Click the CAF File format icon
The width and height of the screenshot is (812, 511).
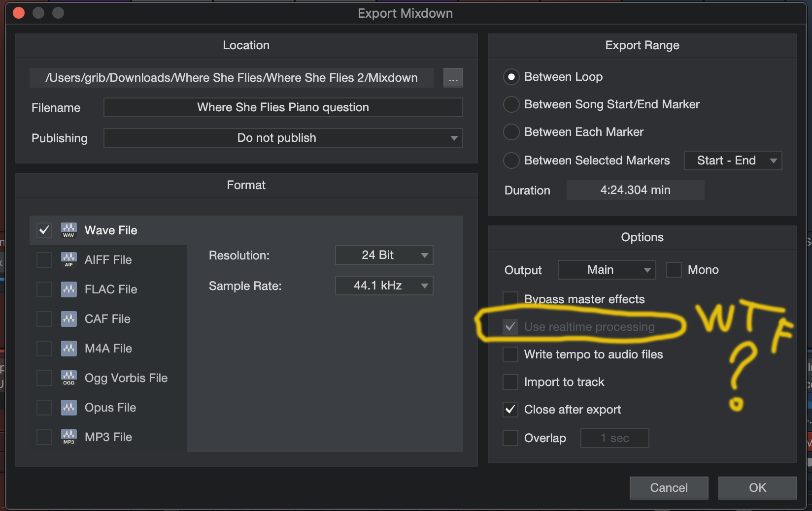click(x=69, y=319)
